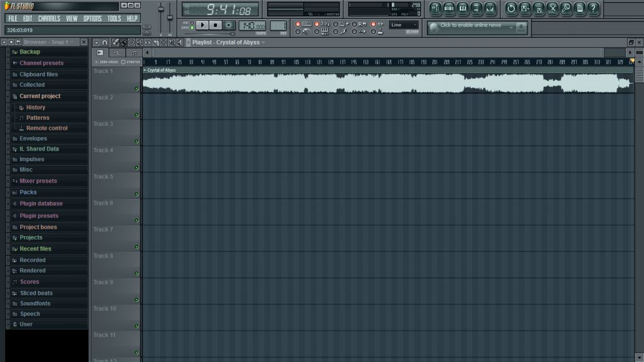
Task: Click the one-click recording magnifier icon
Action: [566, 8]
